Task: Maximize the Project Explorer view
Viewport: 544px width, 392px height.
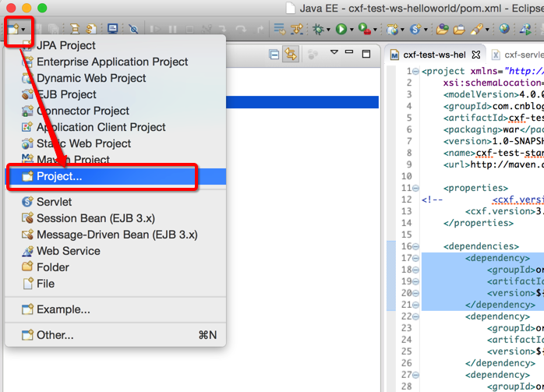Action: point(366,54)
